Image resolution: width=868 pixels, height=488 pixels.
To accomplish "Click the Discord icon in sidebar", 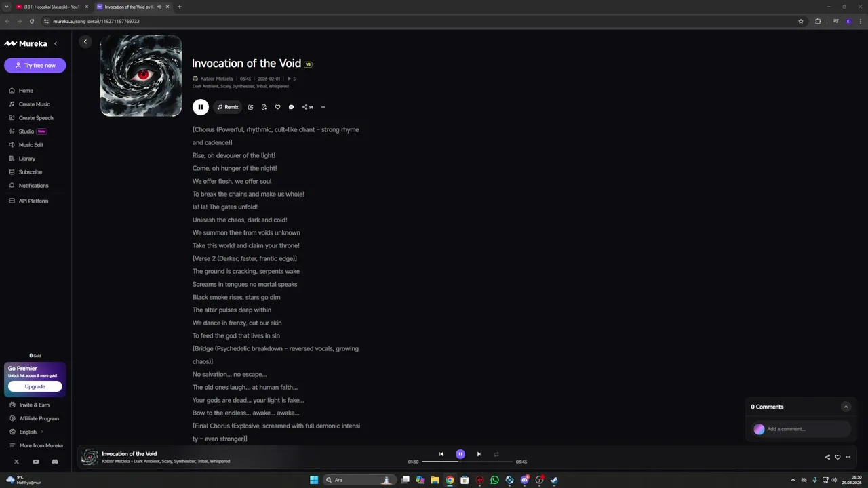I will (x=55, y=462).
